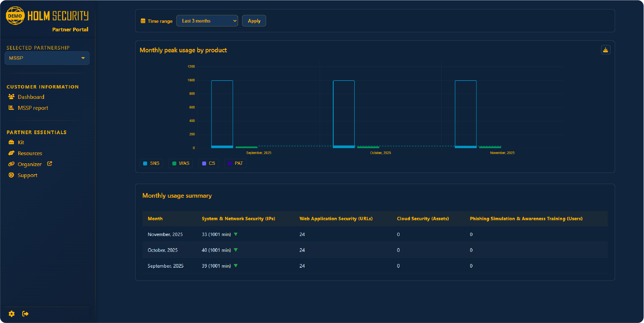Toggle the PAT legend entry
This screenshot has width=644, height=323.
point(235,163)
